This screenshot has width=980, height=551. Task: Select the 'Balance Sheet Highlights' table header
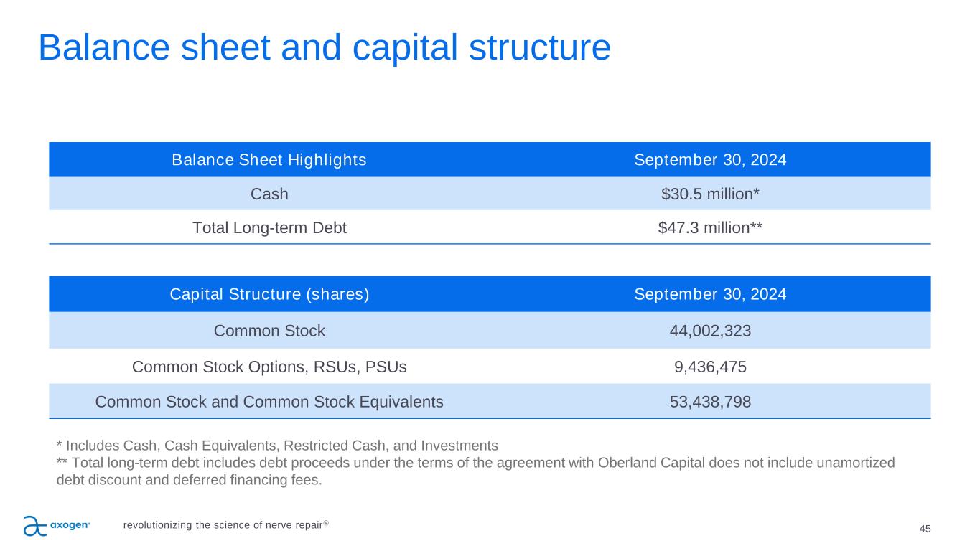tap(269, 160)
